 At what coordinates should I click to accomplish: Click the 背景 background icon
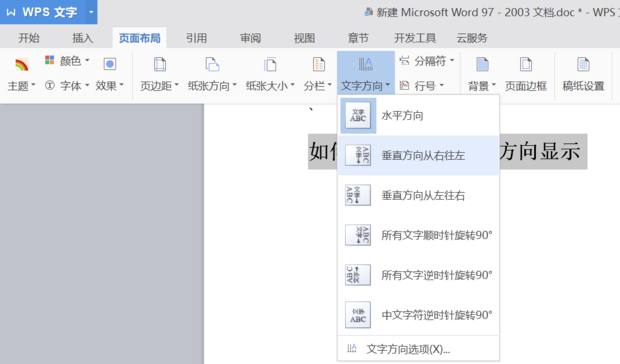[x=482, y=64]
